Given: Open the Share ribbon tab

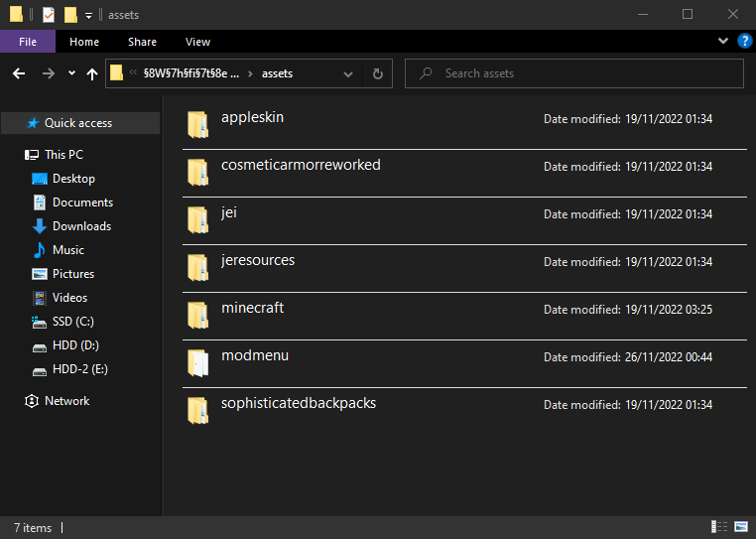Looking at the screenshot, I should coord(142,42).
